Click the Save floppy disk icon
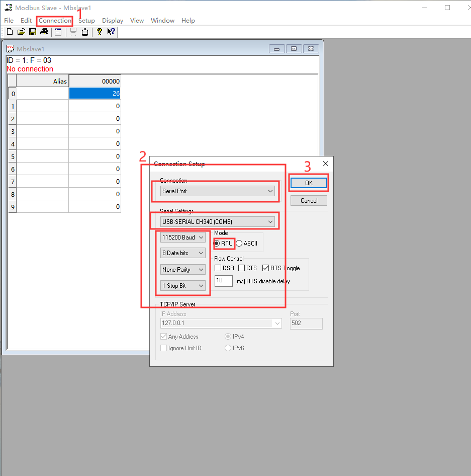The width and height of the screenshot is (471, 476). pyautogui.click(x=33, y=32)
